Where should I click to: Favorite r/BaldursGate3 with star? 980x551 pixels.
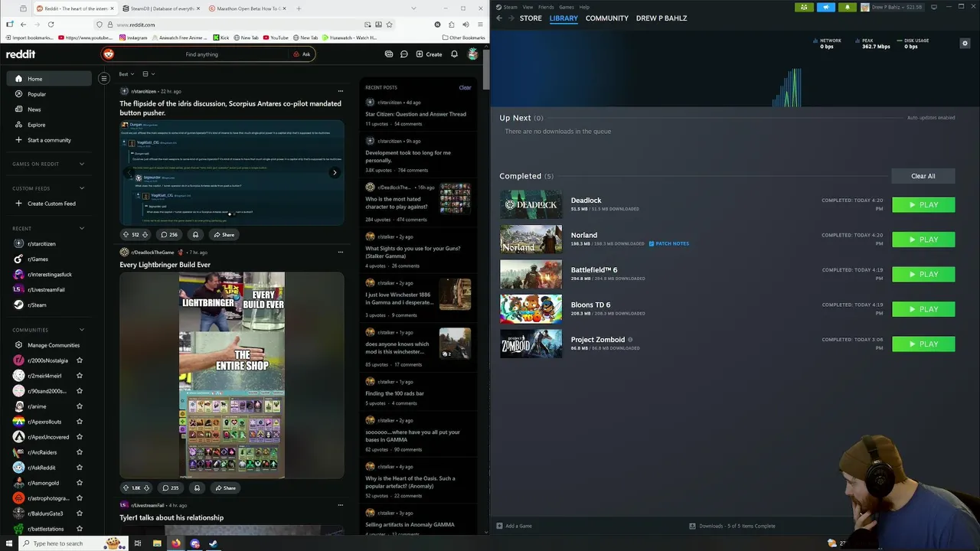[x=79, y=514]
